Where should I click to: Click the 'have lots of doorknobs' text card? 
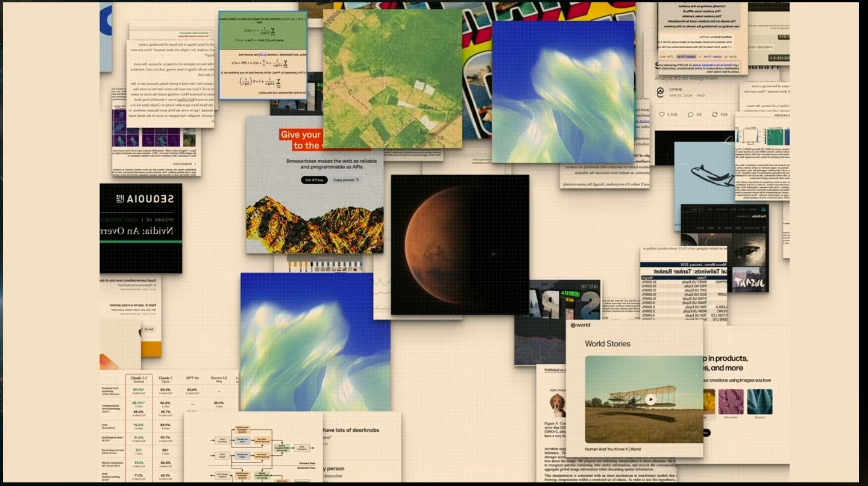(362, 447)
